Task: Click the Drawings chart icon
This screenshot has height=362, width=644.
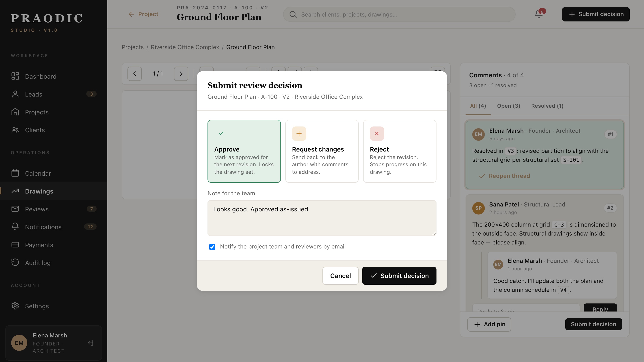Action: [15, 191]
